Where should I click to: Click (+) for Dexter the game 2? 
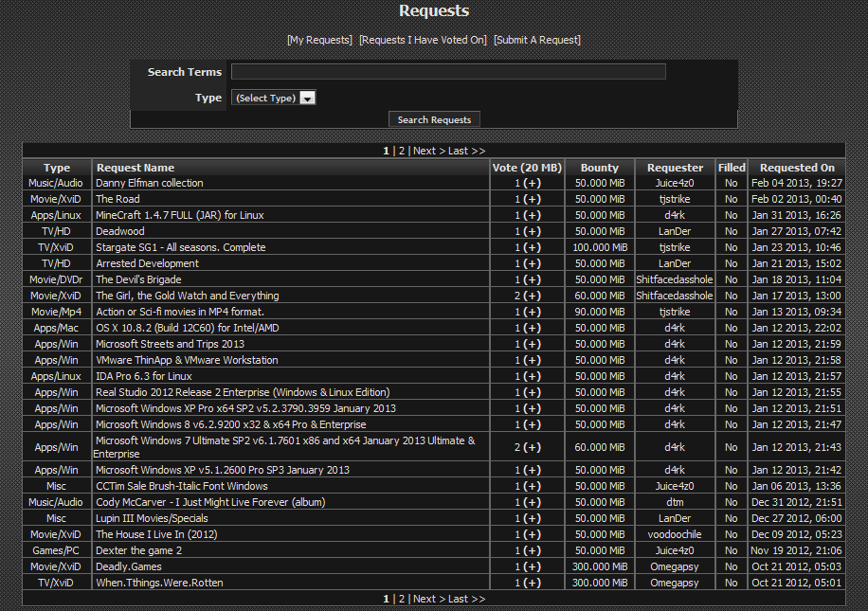533,550
